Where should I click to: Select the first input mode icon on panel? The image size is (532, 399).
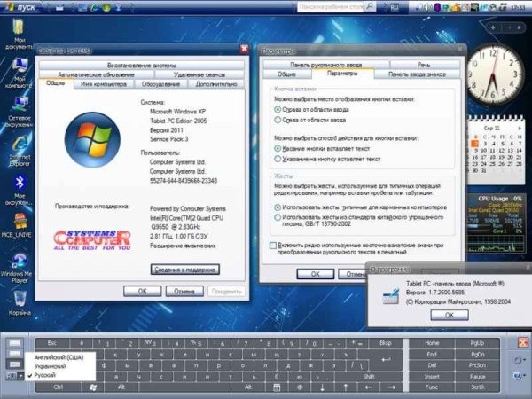point(14,343)
